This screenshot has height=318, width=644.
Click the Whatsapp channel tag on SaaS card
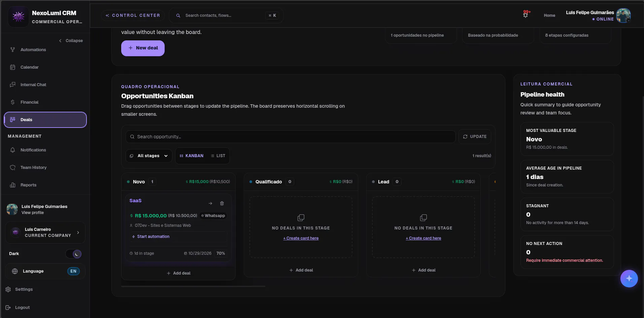point(213,216)
